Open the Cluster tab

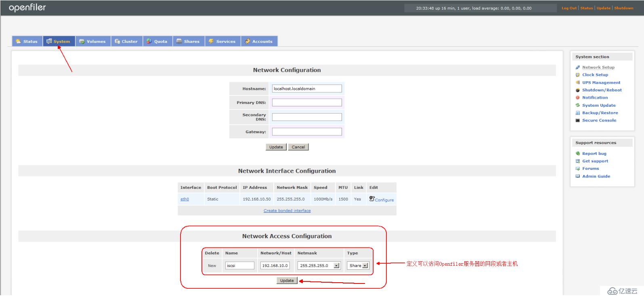coord(126,41)
